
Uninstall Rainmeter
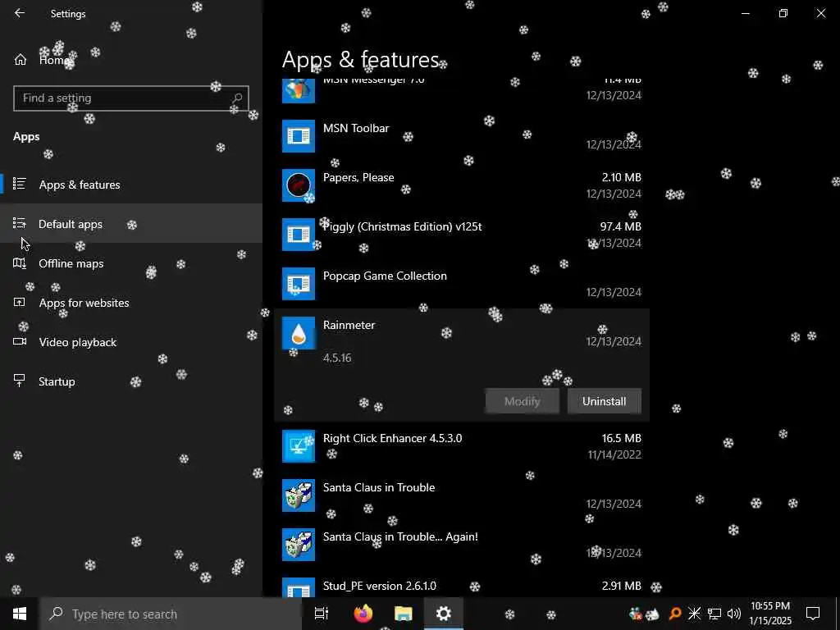pyautogui.click(x=604, y=401)
